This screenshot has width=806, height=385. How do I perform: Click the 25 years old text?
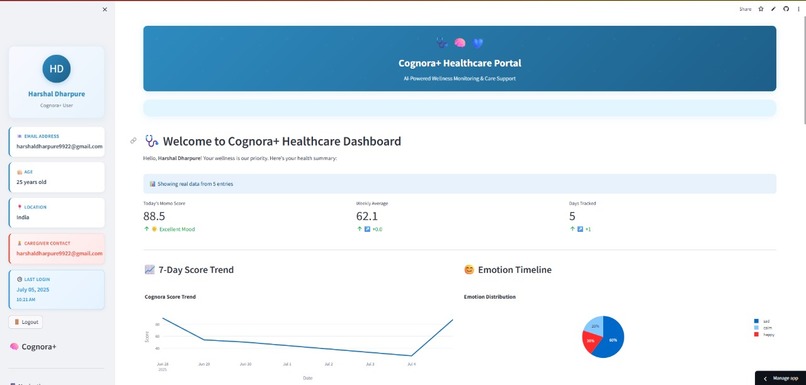point(31,182)
